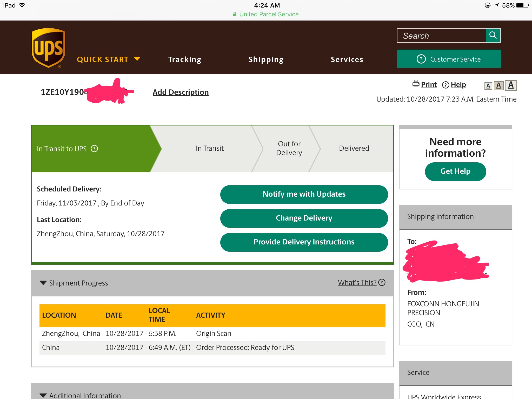Click the question mark icon beside Help
The image size is (532, 399).
point(445,85)
